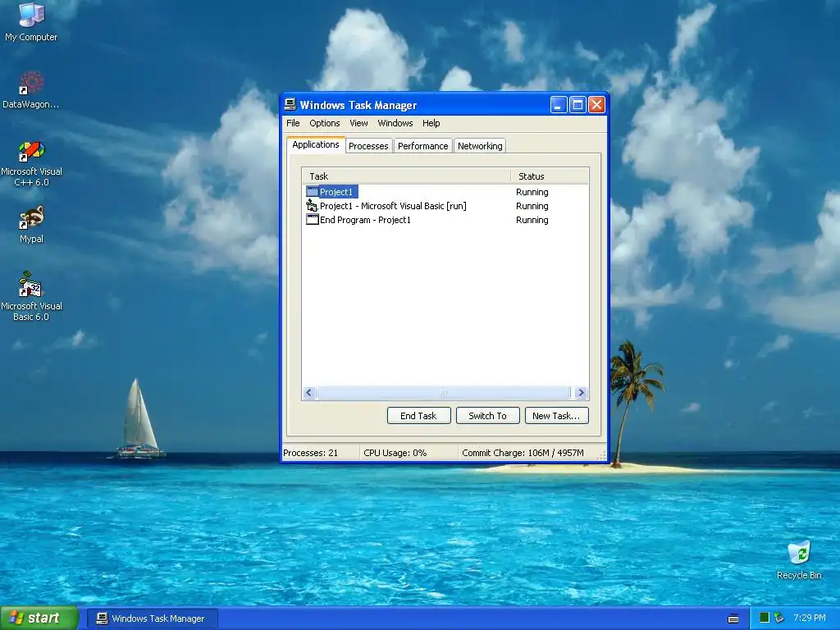Select the Mypal browser desktop icon
The height and width of the screenshot is (630, 840).
tap(32, 224)
